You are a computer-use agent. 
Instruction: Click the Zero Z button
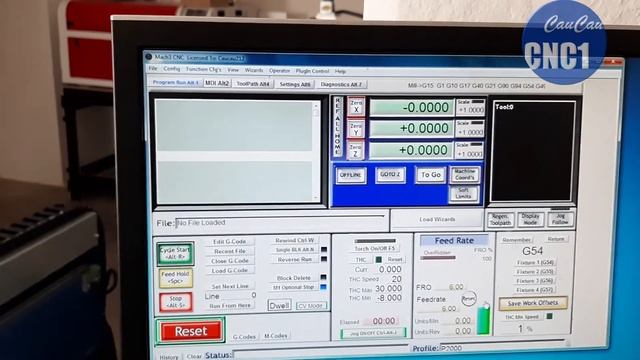(x=356, y=151)
